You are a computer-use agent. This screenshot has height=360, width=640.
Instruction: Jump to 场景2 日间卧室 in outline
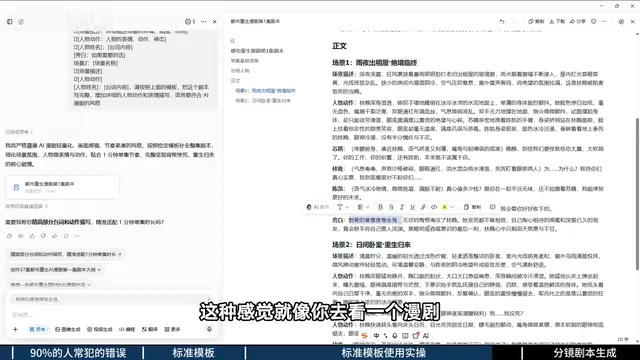click(263, 101)
